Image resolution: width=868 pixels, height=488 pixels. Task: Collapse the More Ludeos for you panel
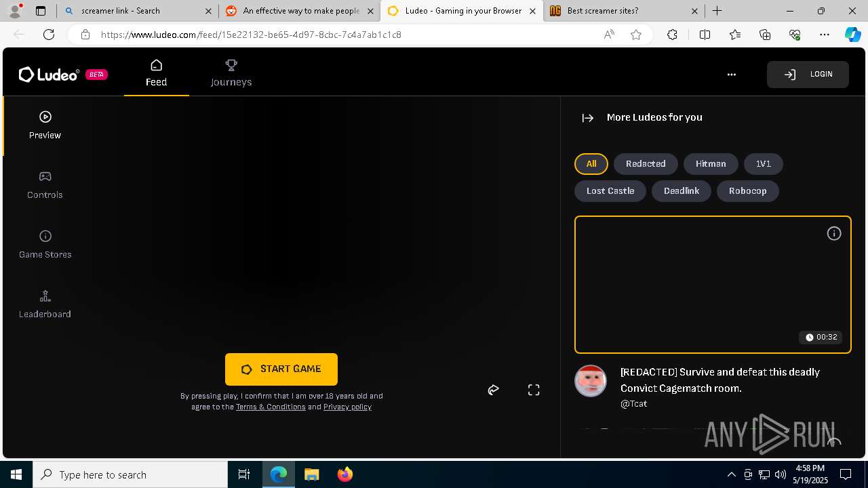(x=588, y=117)
